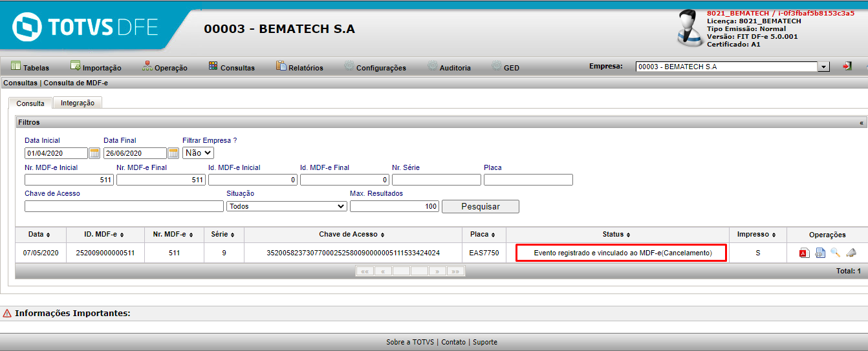The width and height of the screenshot is (868, 351).
Task: Focus the Nr. Série input field
Action: (x=437, y=180)
